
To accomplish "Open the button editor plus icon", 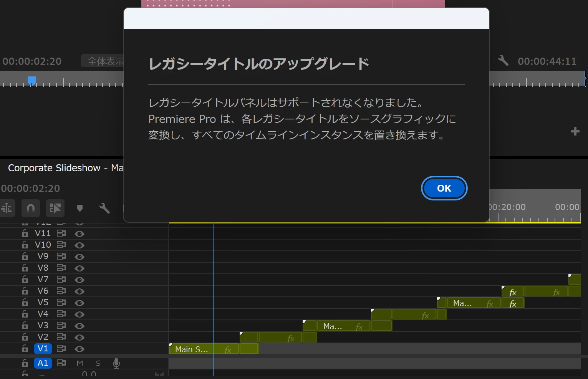I will point(575,131).
